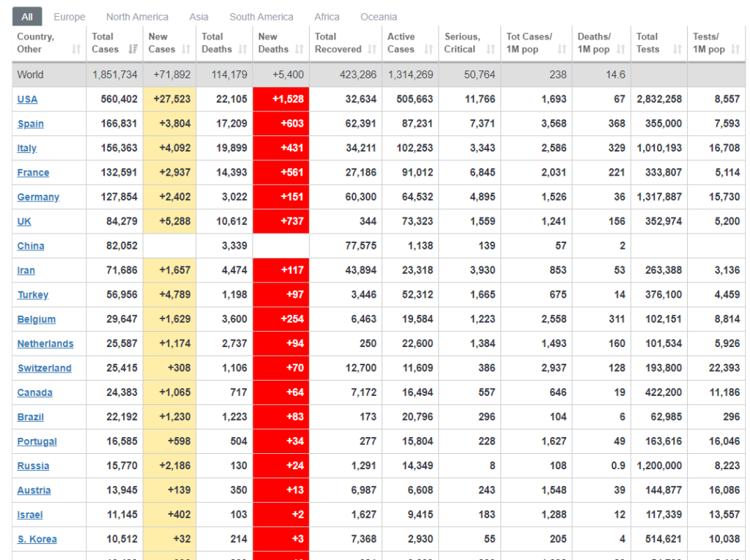This screenshot has height=560, width=750.
Task: Switch to the Europe tab
Action: point(70,17)
